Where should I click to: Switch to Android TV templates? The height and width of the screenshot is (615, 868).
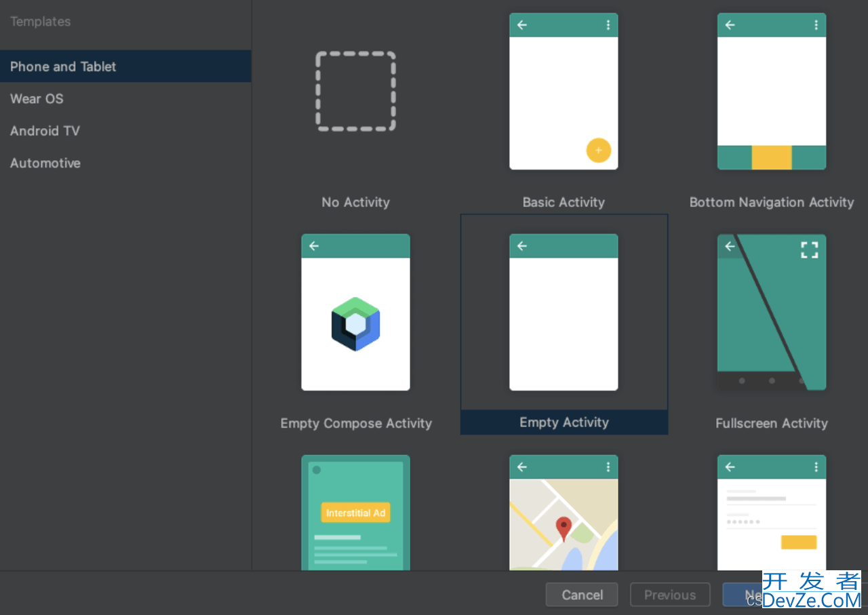125,131
